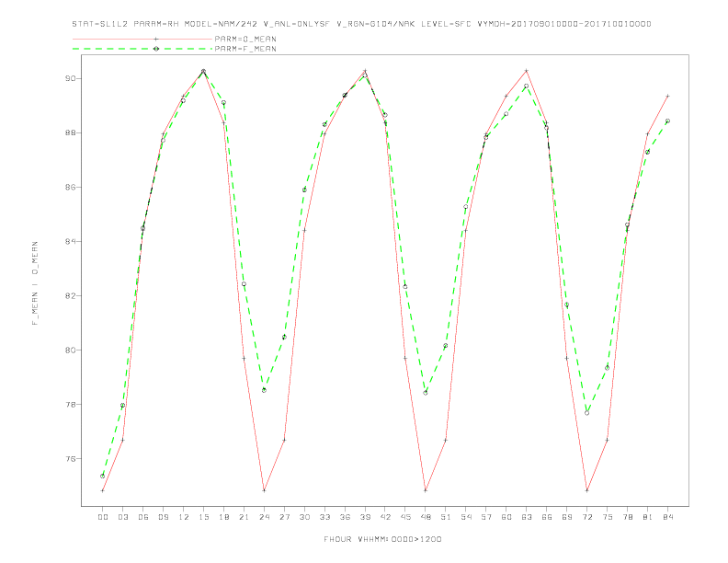728x563 pixels.
Task: Click the green F_MEAN legend circle marker
Action: (x=156, y=49)
